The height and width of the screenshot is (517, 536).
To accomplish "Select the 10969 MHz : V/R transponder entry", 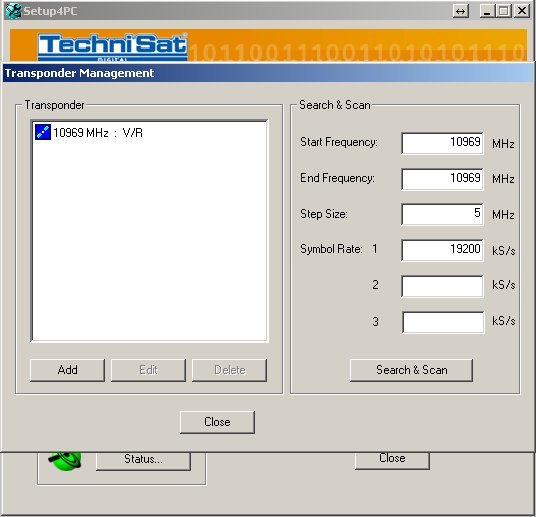I will (x=89, y=132).
